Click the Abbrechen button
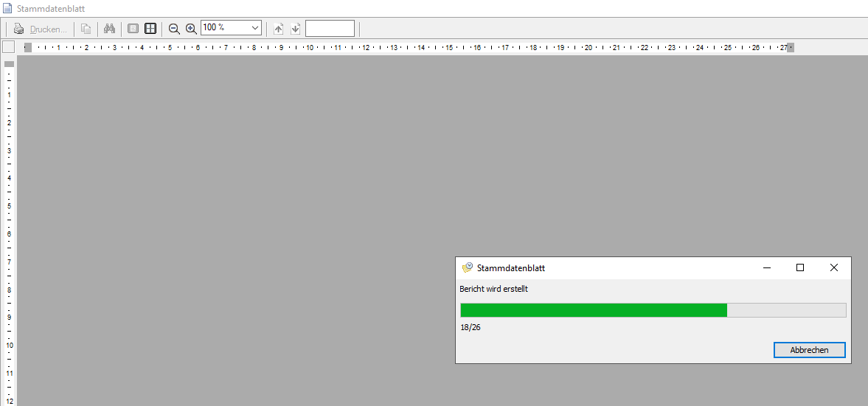 pos(809,350)
